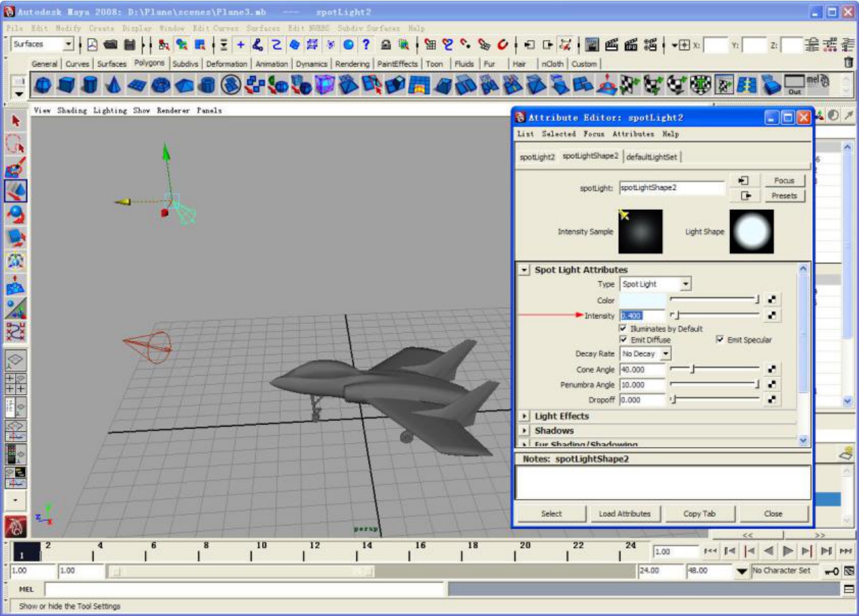Click the Select button in Attribute Editor
Screen dimensions: 859x616
pyautogui.click(x=551, y=513)
